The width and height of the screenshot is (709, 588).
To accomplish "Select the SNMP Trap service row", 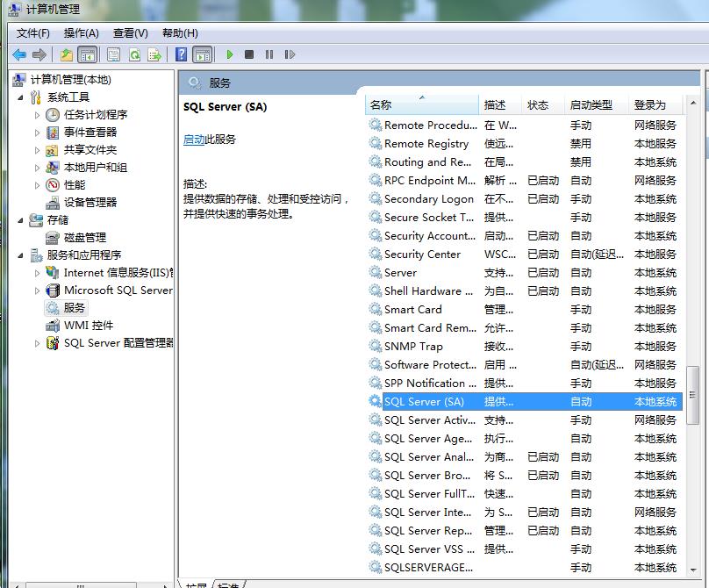I will coord(412,347).
